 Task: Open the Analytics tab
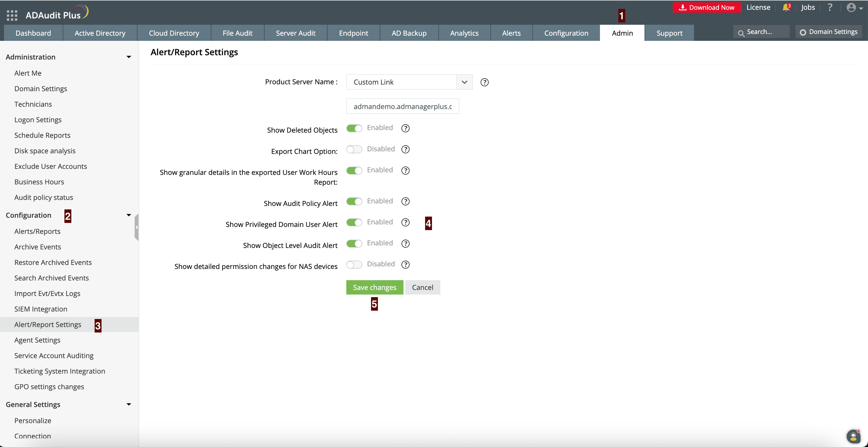[x=464, y=33]
